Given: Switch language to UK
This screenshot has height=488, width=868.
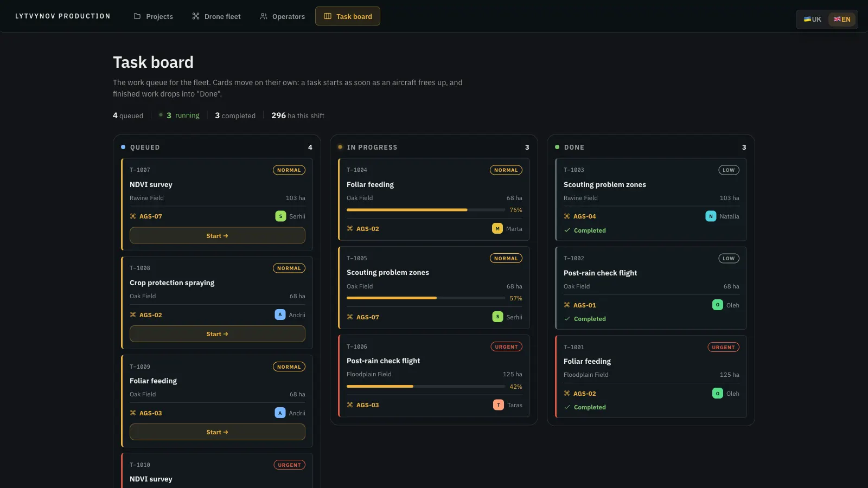Looking at the screenshot, I should (x=812, y=20).
